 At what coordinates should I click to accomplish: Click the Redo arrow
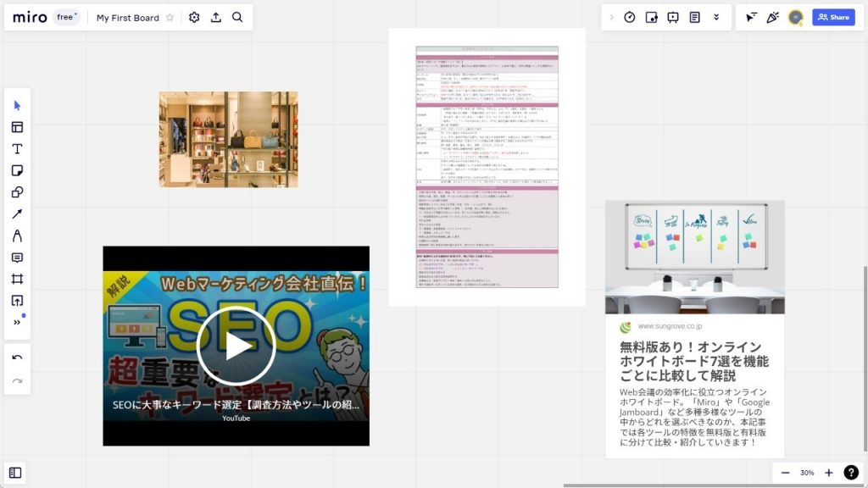point(17,381)
